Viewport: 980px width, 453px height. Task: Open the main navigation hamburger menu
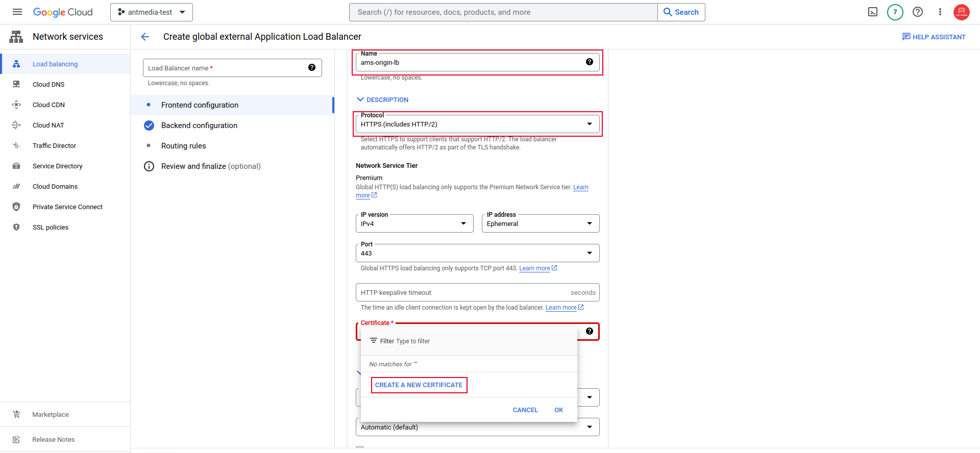[17, 12]
